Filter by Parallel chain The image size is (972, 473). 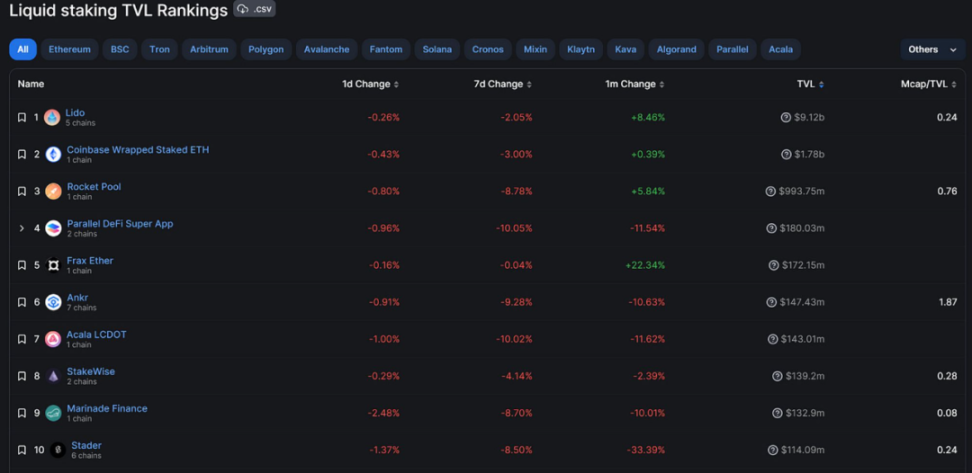[x=732, y=50]
